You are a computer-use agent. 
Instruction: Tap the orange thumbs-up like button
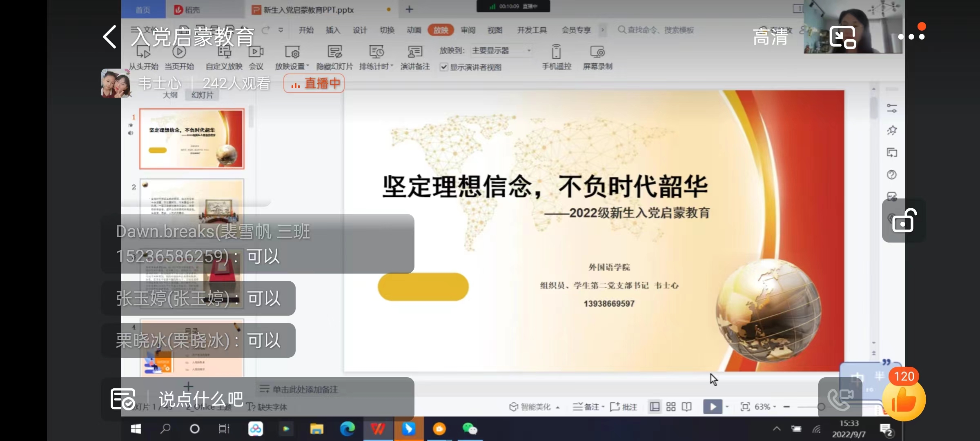[x=903, y=400]
